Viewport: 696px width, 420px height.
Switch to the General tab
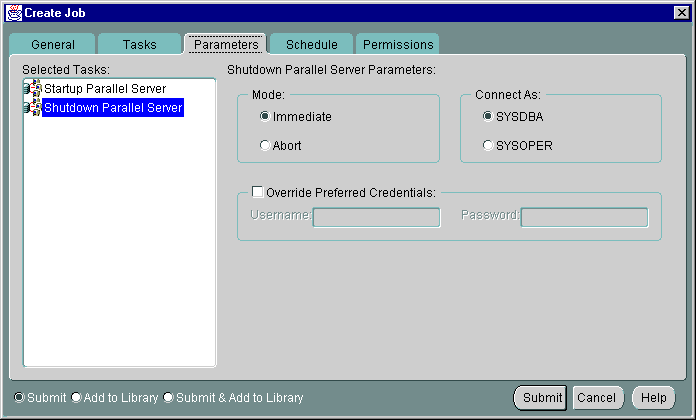click(52, 45)
